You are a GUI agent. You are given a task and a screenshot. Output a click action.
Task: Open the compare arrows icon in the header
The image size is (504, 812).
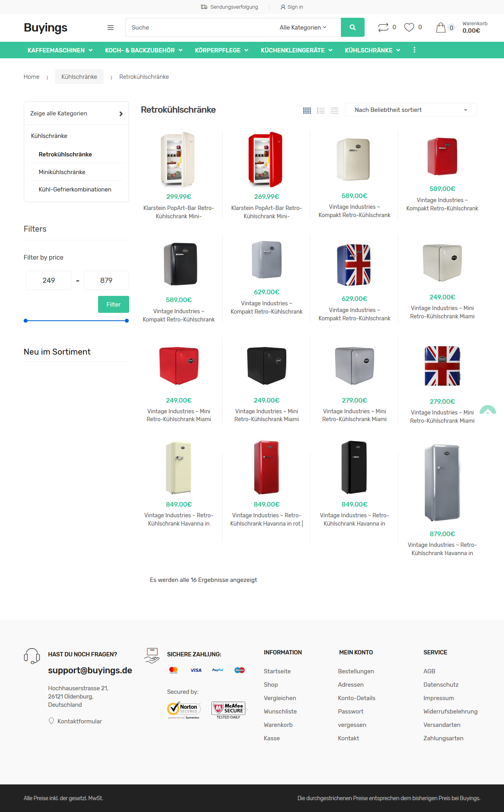click(x=383, y=27)
